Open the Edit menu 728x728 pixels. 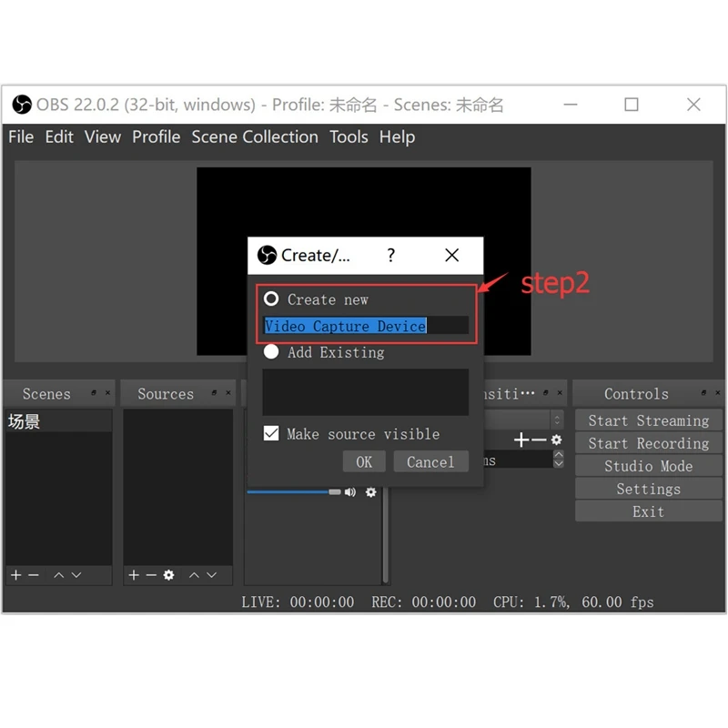59,137
